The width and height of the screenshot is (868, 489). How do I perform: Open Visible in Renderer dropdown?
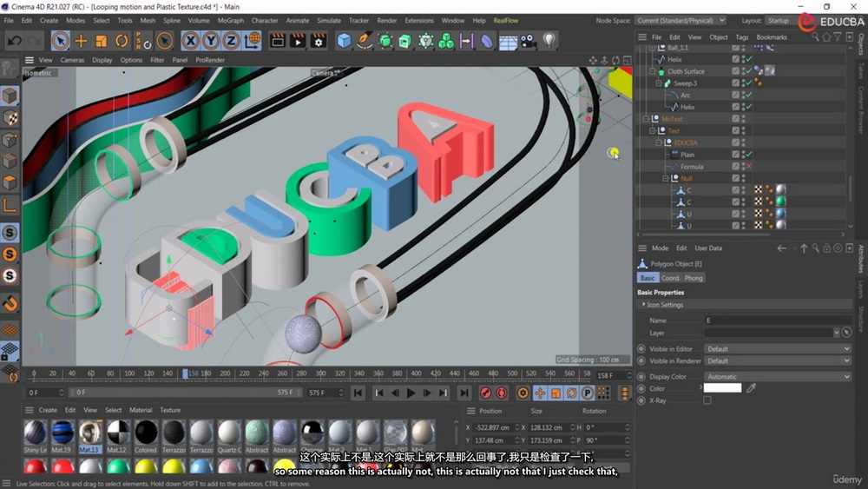pyautogui.click(x=778, y=360)
